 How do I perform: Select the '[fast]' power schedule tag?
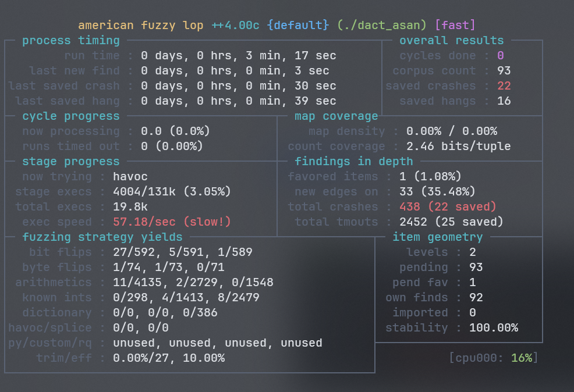[455, 25]
